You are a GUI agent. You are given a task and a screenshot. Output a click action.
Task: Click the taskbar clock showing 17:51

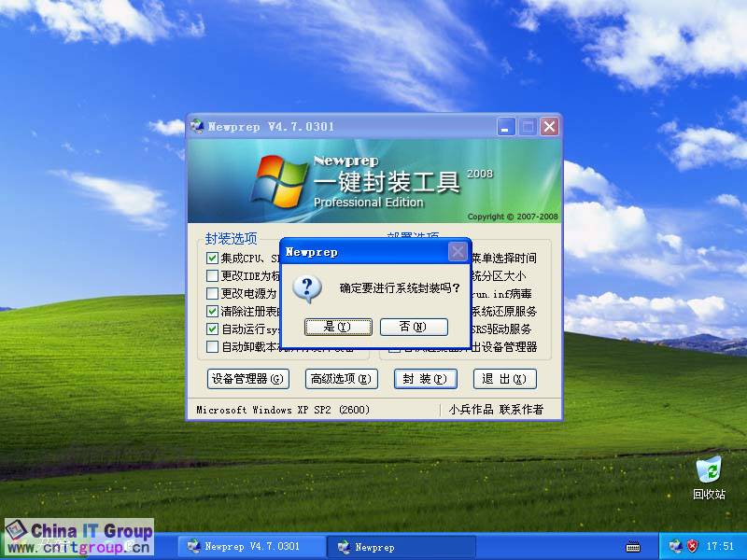720,546
